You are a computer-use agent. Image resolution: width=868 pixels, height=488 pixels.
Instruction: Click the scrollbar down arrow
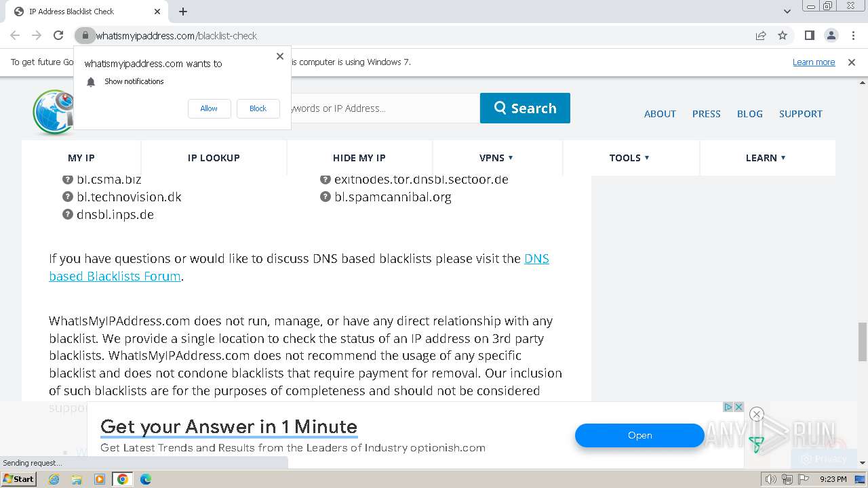[862, 463]
